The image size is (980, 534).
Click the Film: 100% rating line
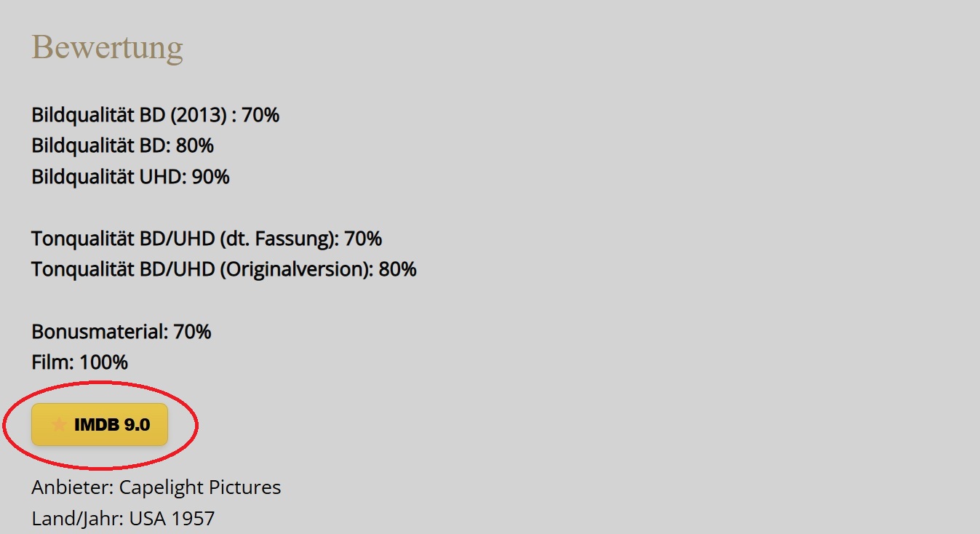(x=79, y=362)
